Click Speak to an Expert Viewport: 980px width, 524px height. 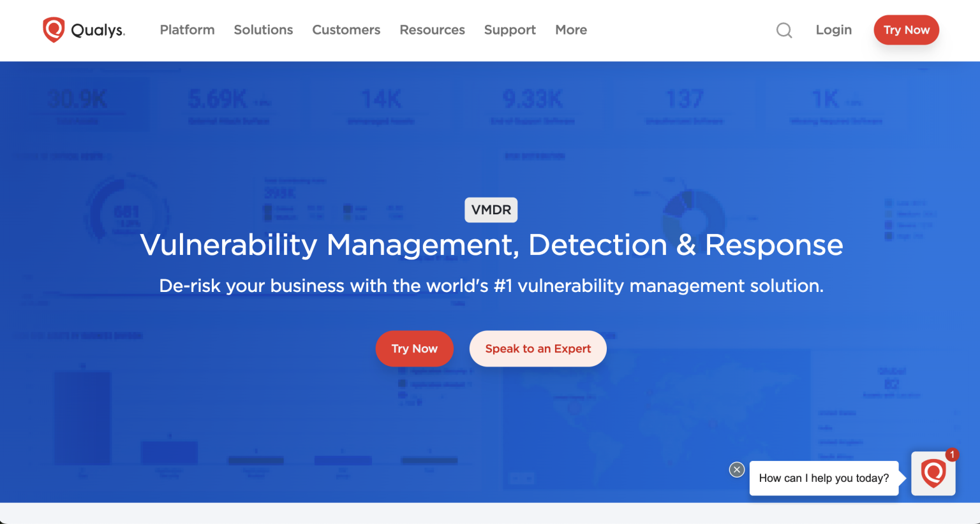(537, 349)
